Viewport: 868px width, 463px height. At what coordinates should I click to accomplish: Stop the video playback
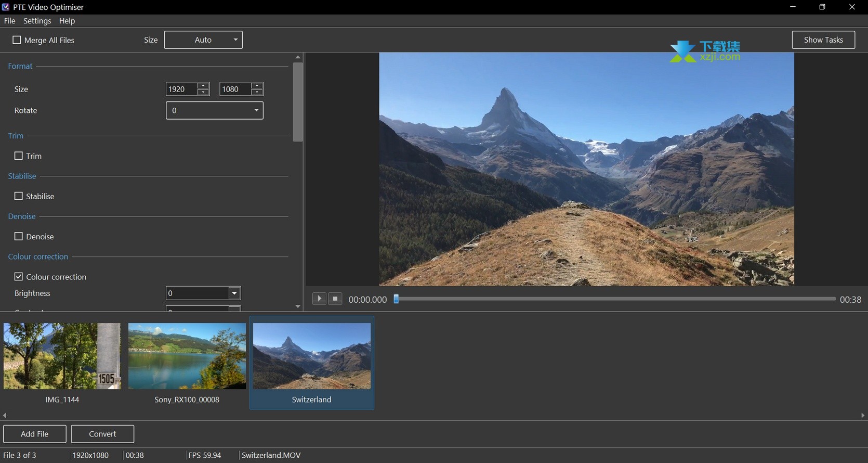[335, 299]
